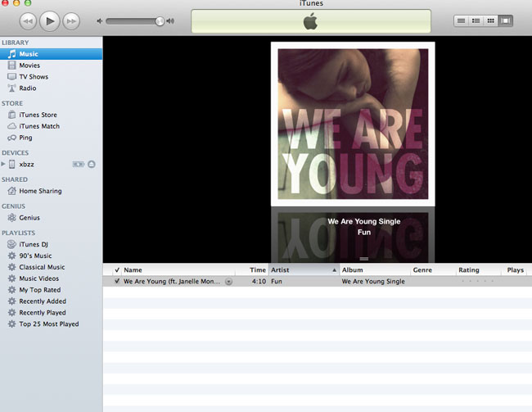Skip back with the rewind button
Image resolution: width=532 pixels, height=412 pixels.
click(x=28, y=21)
